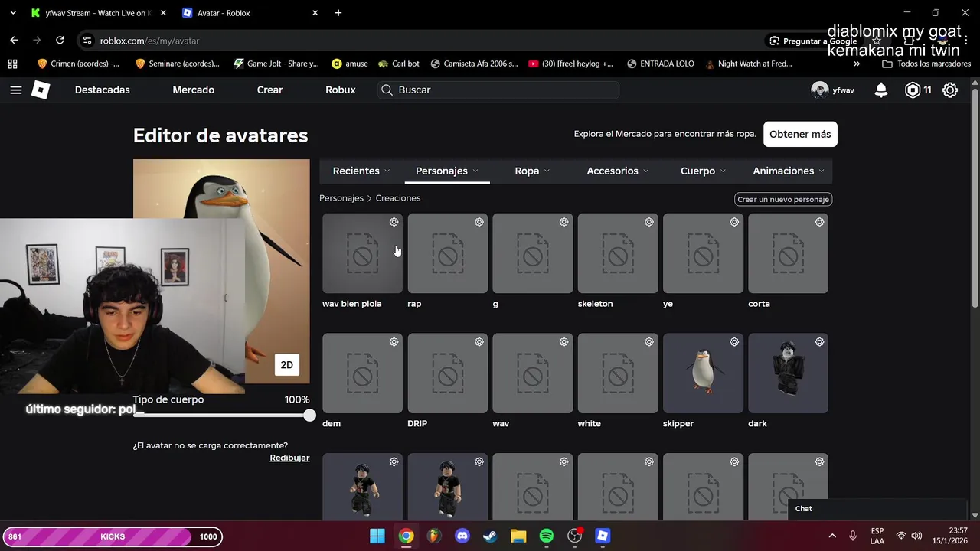
Task: Open Spotify from the taskbar
Action: [x=546, y=536]
